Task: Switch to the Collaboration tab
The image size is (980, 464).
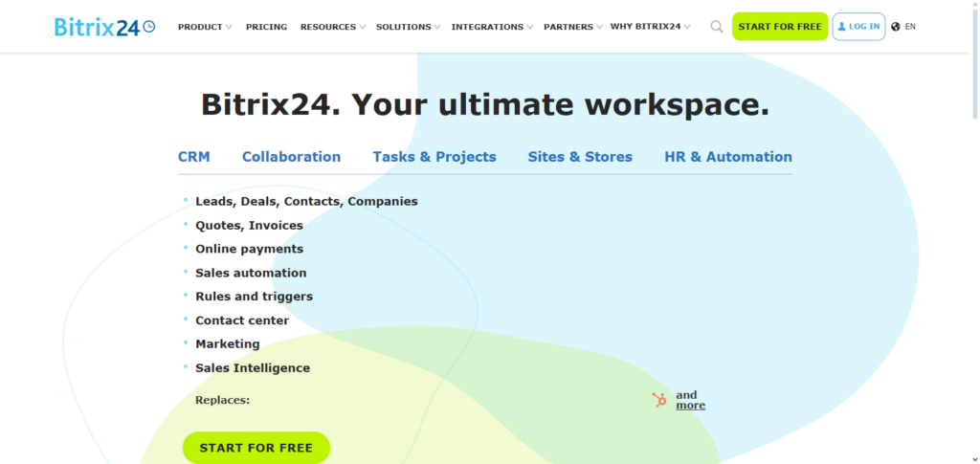Action: [291, 157]
